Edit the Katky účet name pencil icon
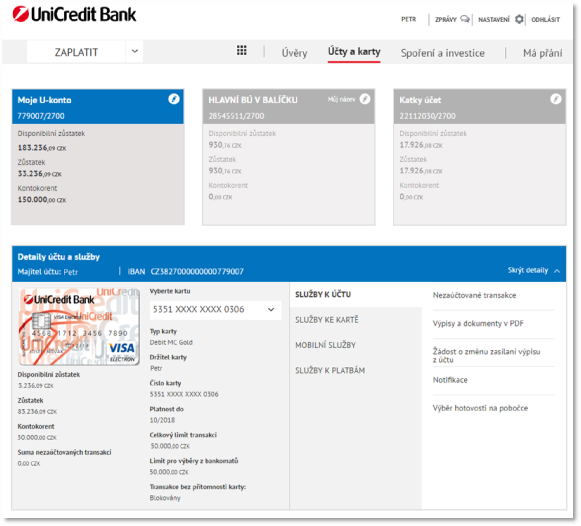The height and width of the screenshot is (526, 581). [x=555, y=99]
